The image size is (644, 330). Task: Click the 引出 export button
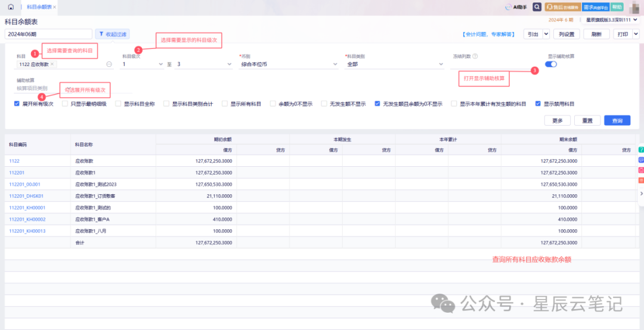pyautogui.click(x=533, y=35)
